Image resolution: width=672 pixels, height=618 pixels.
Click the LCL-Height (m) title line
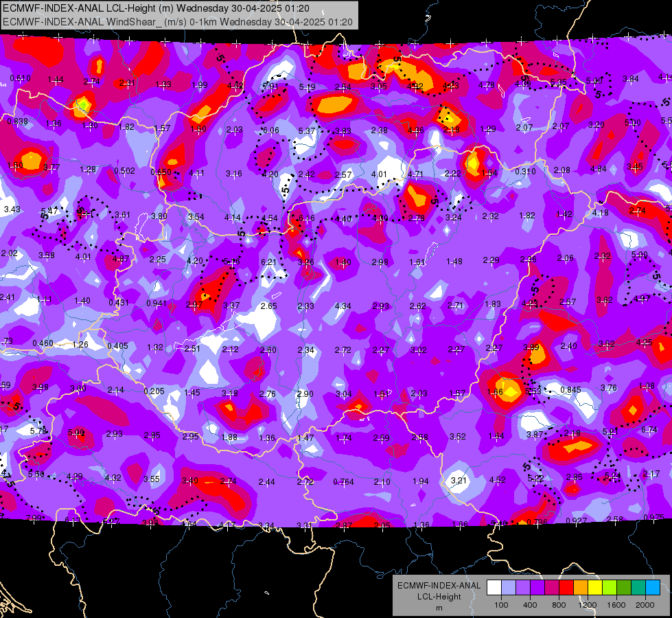pos(156,8)
